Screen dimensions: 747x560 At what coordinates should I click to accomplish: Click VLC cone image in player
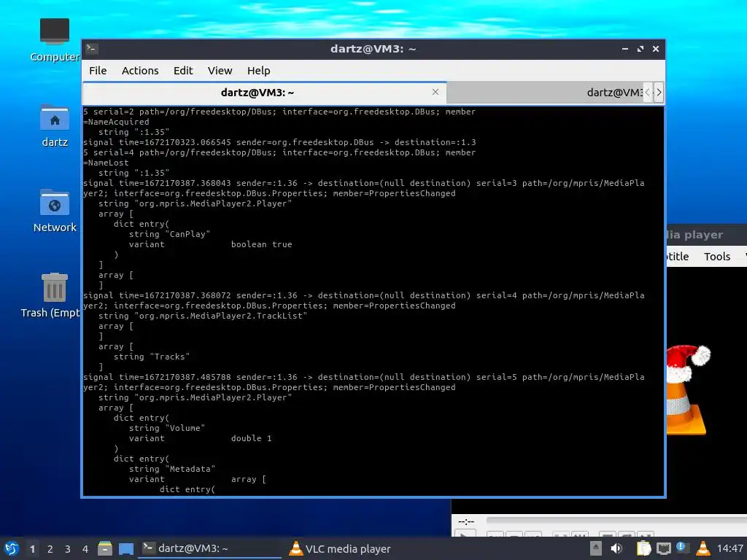coord(687,389)
